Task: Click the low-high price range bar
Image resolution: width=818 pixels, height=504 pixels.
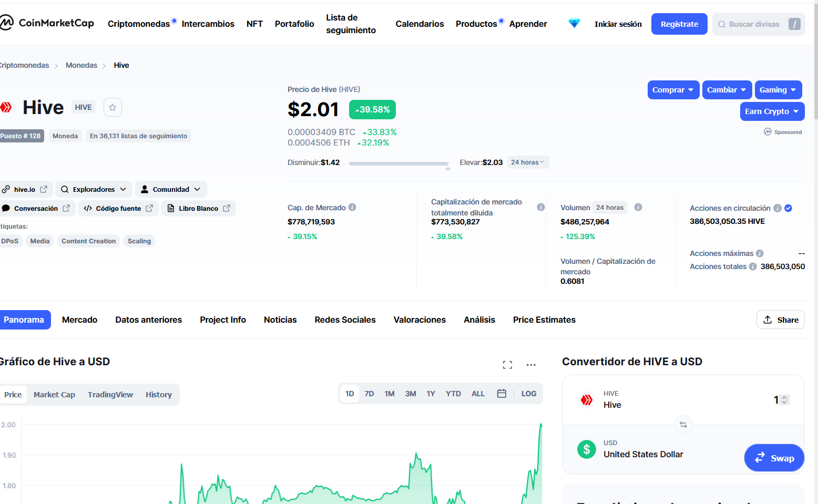Action: (398, 163)
